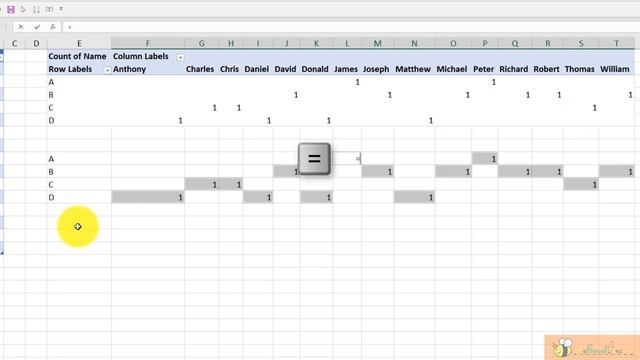Select the 'Charles' column label
The width and height of the screenshot is (640, 360).
point(200,69)
